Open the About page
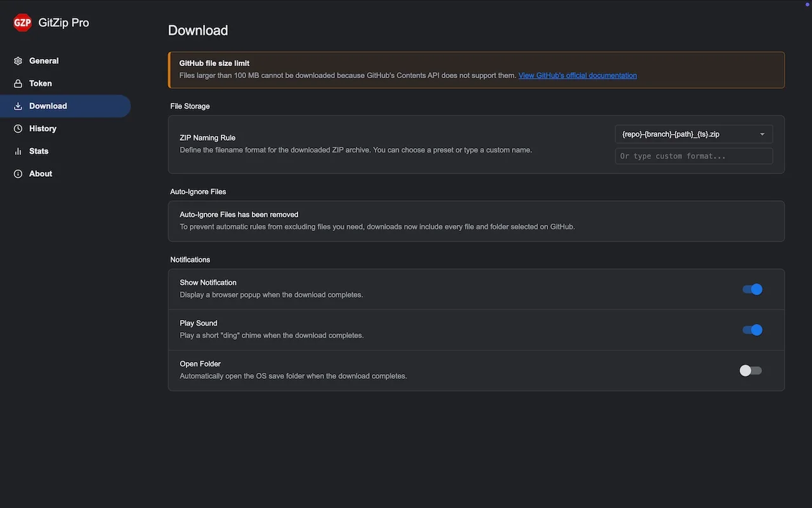The image size is (812, 508). [x=65, y=174]
